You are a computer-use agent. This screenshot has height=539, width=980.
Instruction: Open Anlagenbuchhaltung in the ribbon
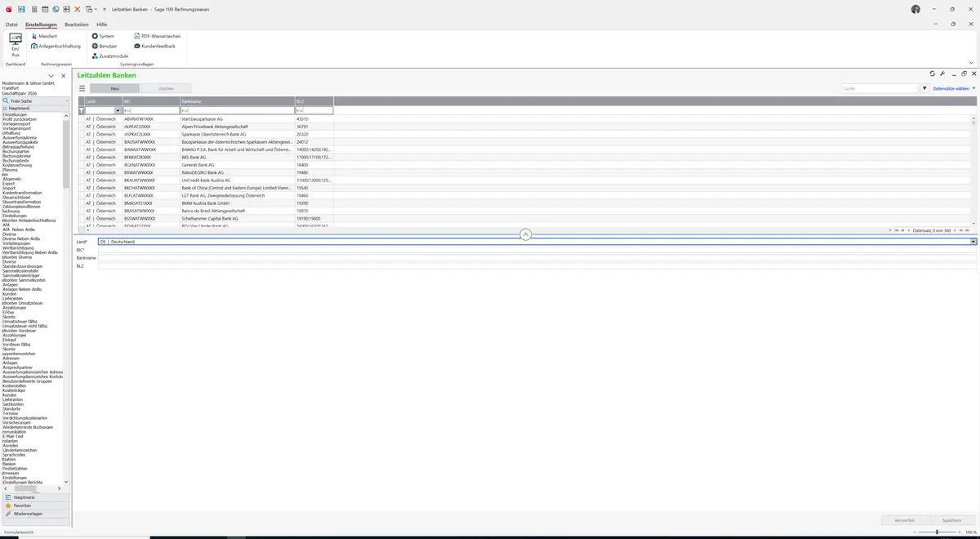click(56, 46)
